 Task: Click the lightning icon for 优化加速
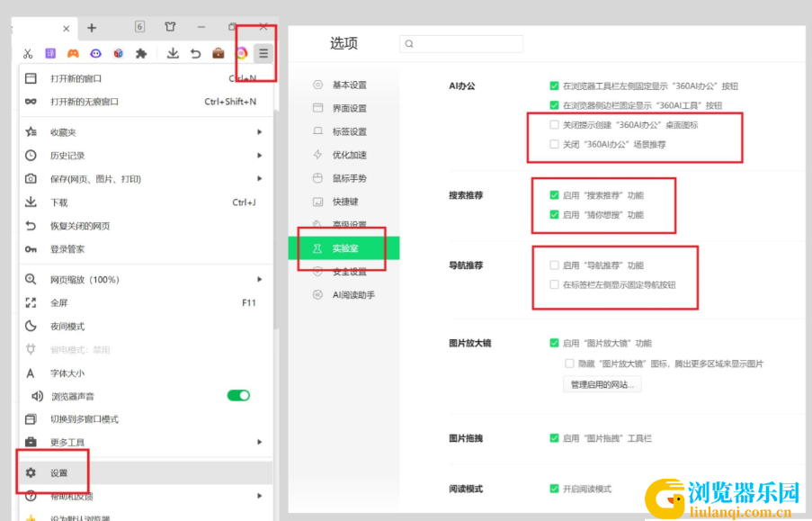(x=318, y=155)
